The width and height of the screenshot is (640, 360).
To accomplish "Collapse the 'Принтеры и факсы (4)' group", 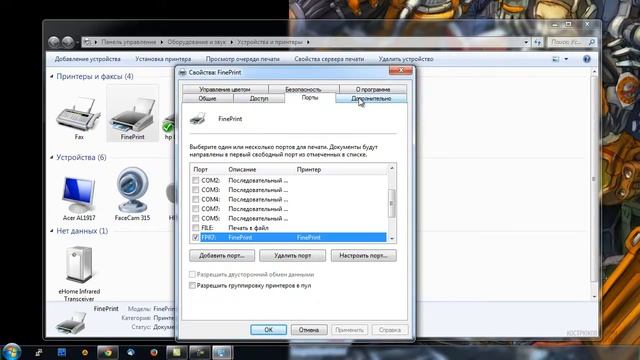I will pos(52,76).
